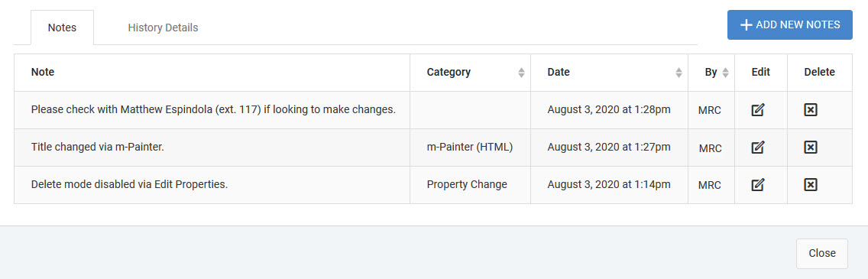The width and height of the screenshot is (868, 279).
Task: Click the 'm-Painter (HTML)' category cell
Action: tap(470, 148)
